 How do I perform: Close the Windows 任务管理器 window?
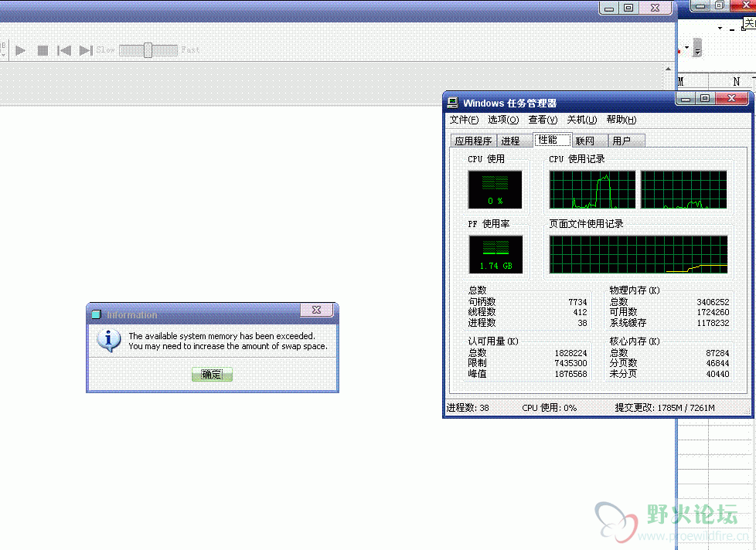point(731,98)
